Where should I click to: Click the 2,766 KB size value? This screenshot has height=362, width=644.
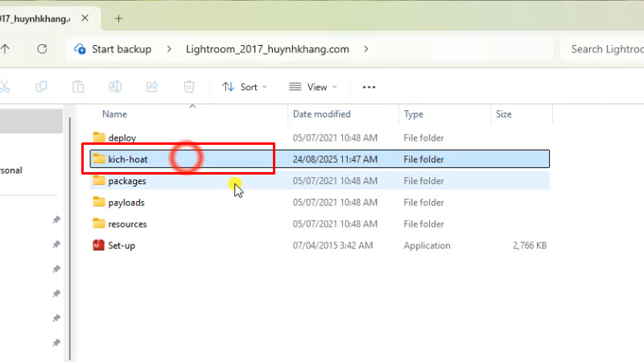530,245
